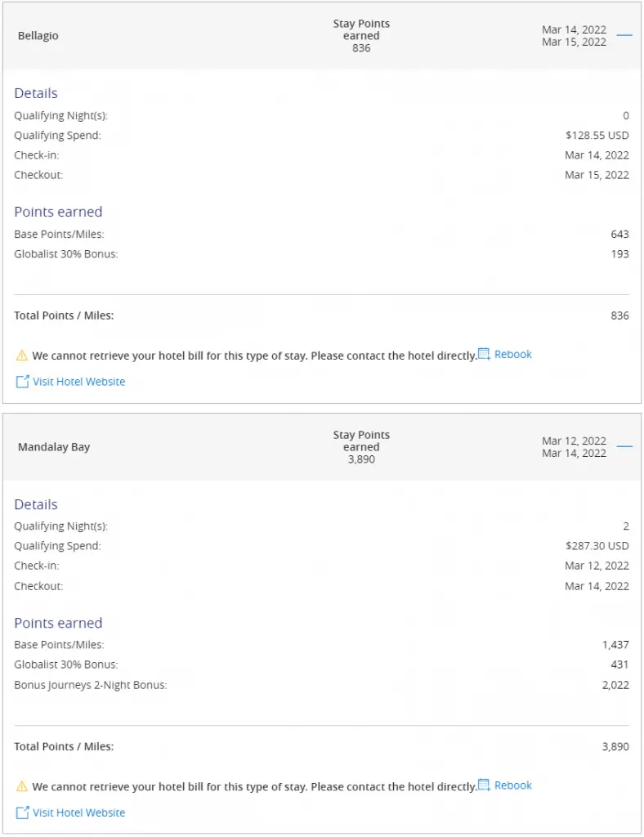644x837 pixels.
Task: Click the Mar 14–15, 2022 header dates
Action: coord(574,36)
